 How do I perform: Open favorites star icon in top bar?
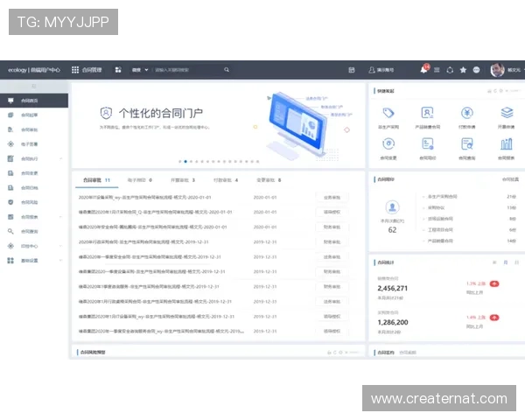pos(463,70)
